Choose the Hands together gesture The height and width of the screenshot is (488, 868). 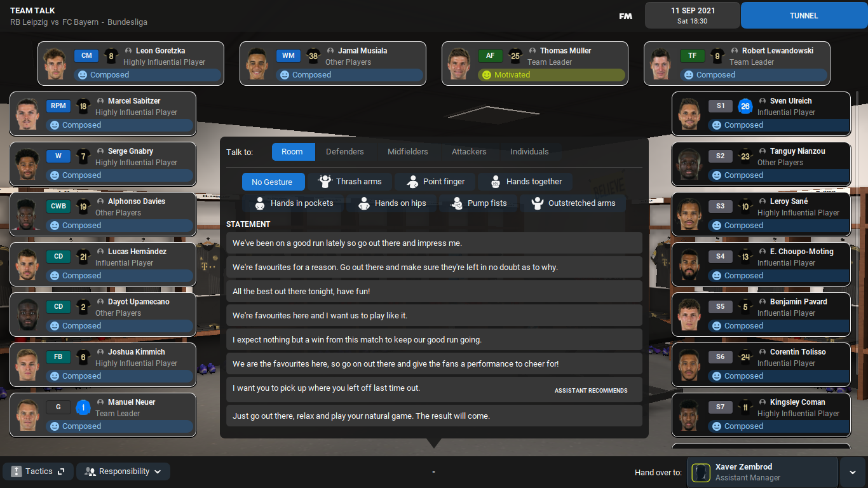click(x=525, y=182)
